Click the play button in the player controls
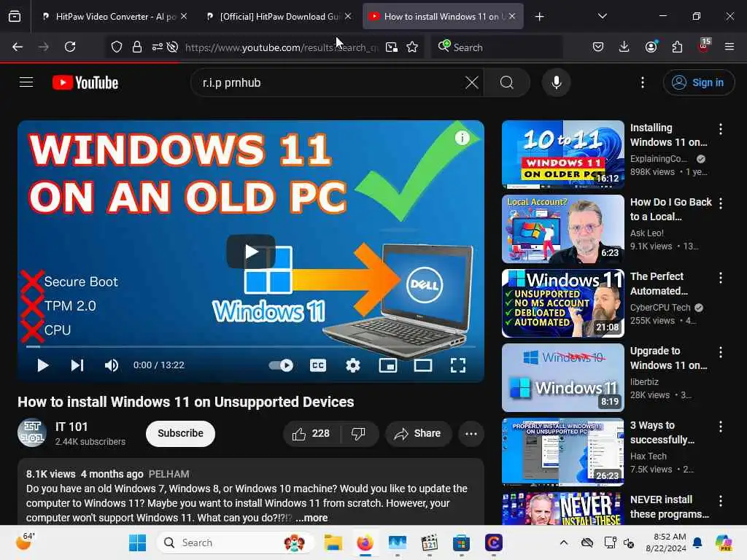Image resolution: width=747 pixels, height=560 pixels. coord(43,365)
